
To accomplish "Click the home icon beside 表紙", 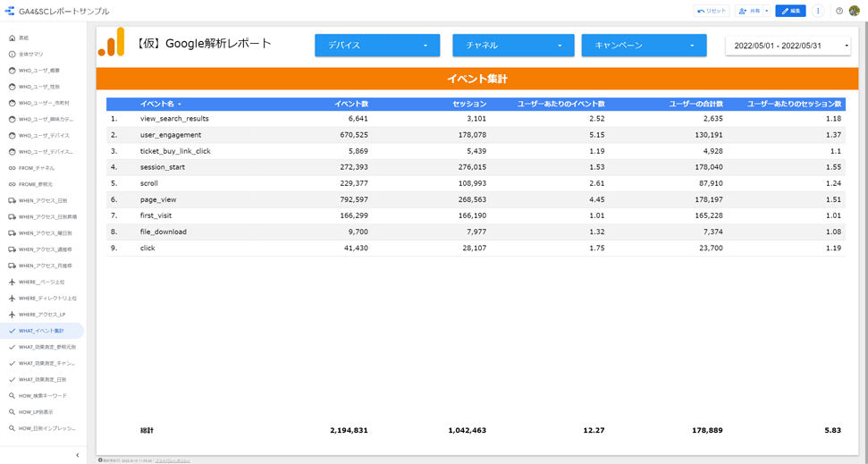I will coord(12,38).
